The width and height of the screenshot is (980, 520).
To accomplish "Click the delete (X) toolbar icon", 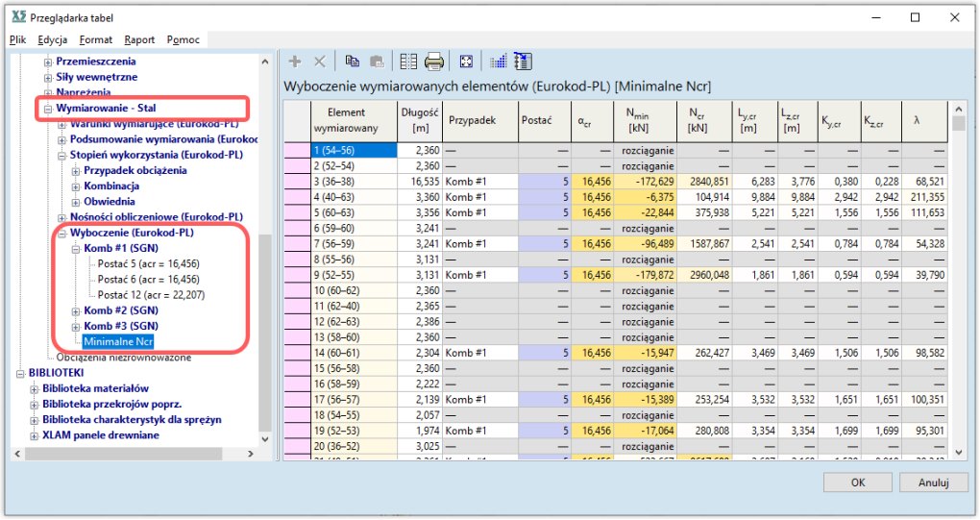I will tap(320, 62).
